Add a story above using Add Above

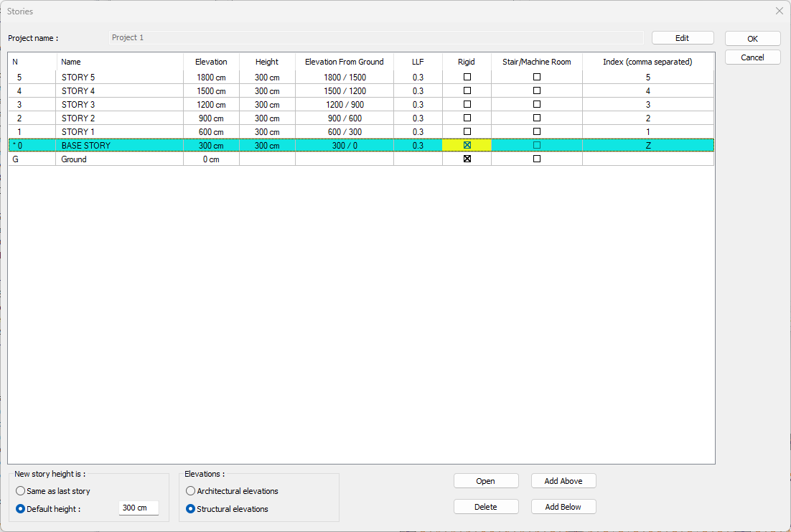(x=563, y=481)
